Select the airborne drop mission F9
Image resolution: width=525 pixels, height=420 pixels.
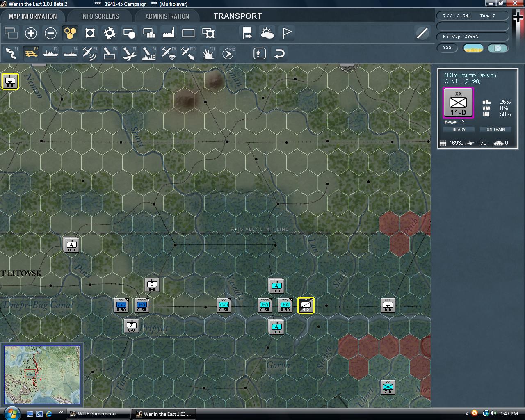pyautogui.click(x=168, y=53)
